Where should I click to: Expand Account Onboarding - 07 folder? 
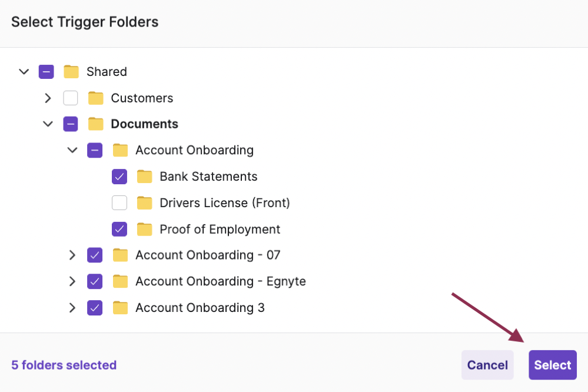(72, 255)
